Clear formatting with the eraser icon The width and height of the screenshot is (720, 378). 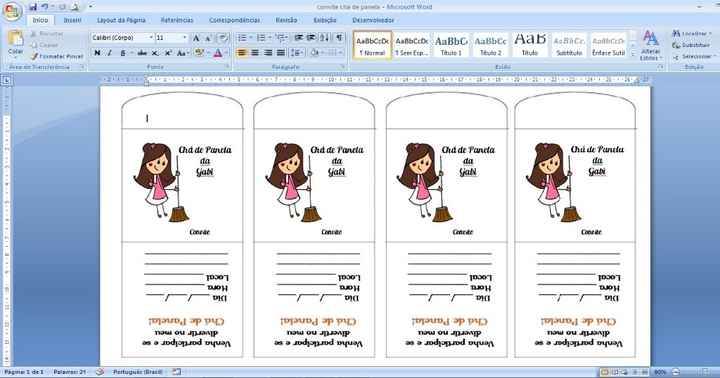223,38
